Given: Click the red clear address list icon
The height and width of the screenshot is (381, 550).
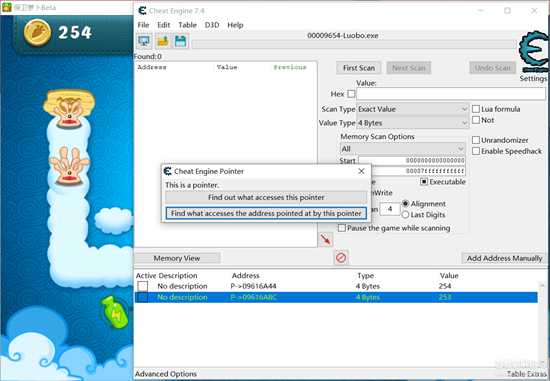Looking at the screenshot, I should coord(341,258).
